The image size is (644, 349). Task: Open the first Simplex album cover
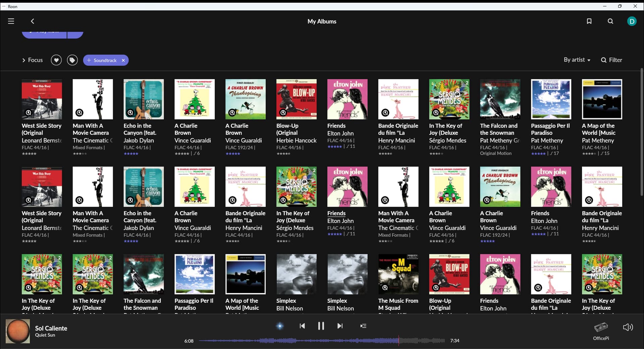[297, 274]
